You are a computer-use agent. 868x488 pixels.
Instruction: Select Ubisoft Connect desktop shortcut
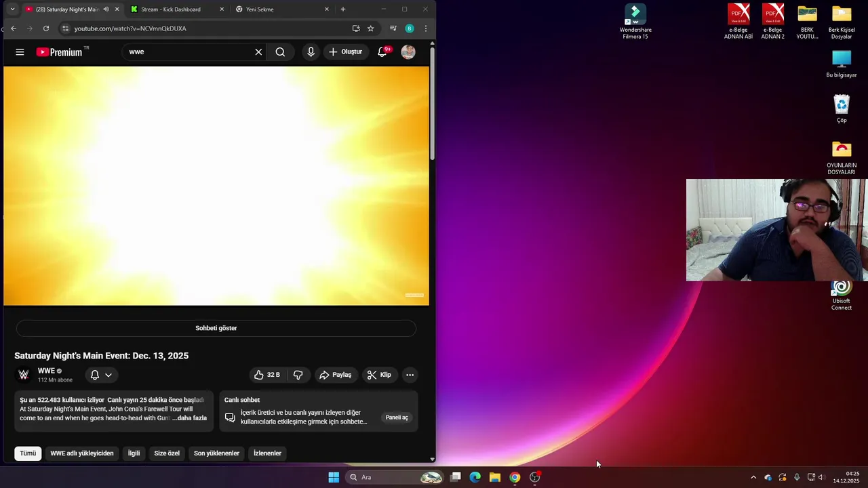point(842,296)
